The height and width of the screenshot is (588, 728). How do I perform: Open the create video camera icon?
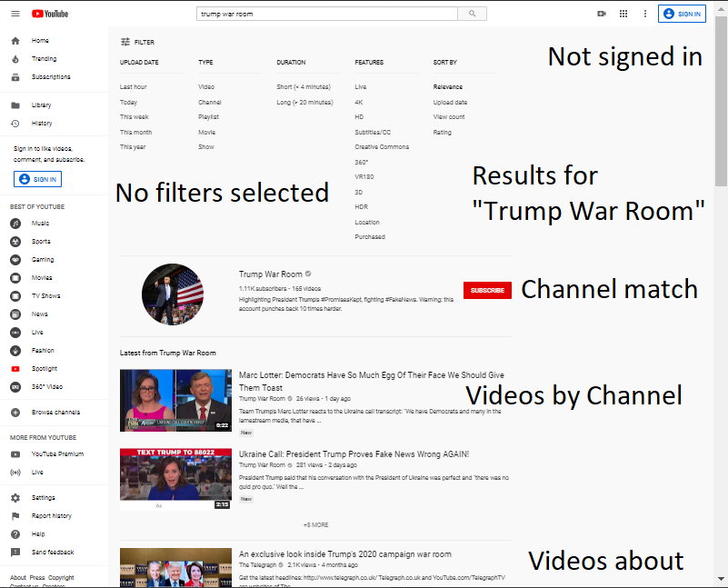[602, 14]
